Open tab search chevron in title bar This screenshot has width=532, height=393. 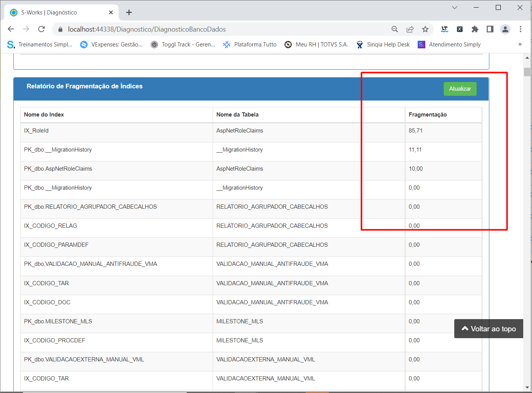tap(455, 8)
